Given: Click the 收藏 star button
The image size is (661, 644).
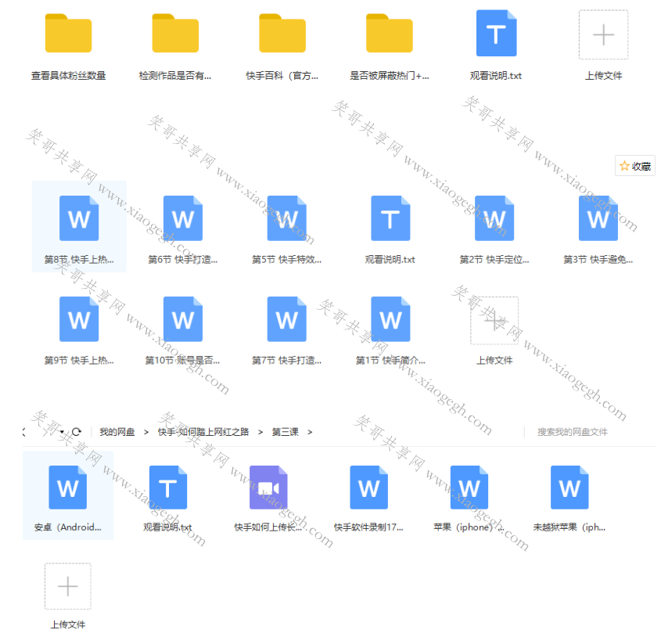Looking at the screenshot, I should click(x=635, y=166).
